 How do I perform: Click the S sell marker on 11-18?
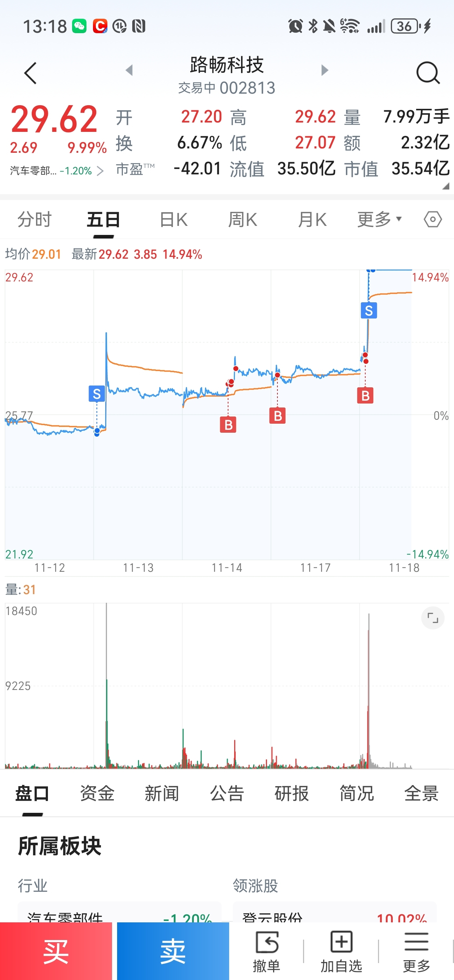369,311
